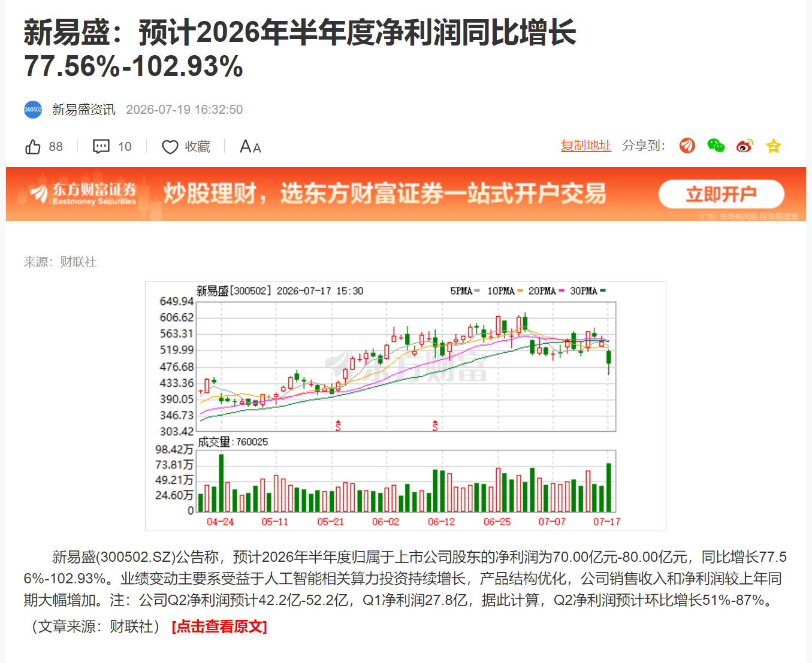Click the thumbs-up like icon
812x663 pixels.
pyautogui.click(x=33, y=147)
